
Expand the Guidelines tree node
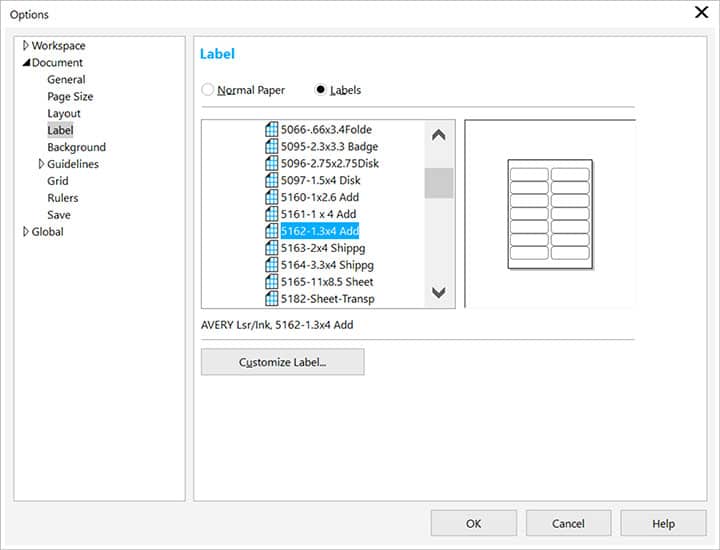[41, 164]
